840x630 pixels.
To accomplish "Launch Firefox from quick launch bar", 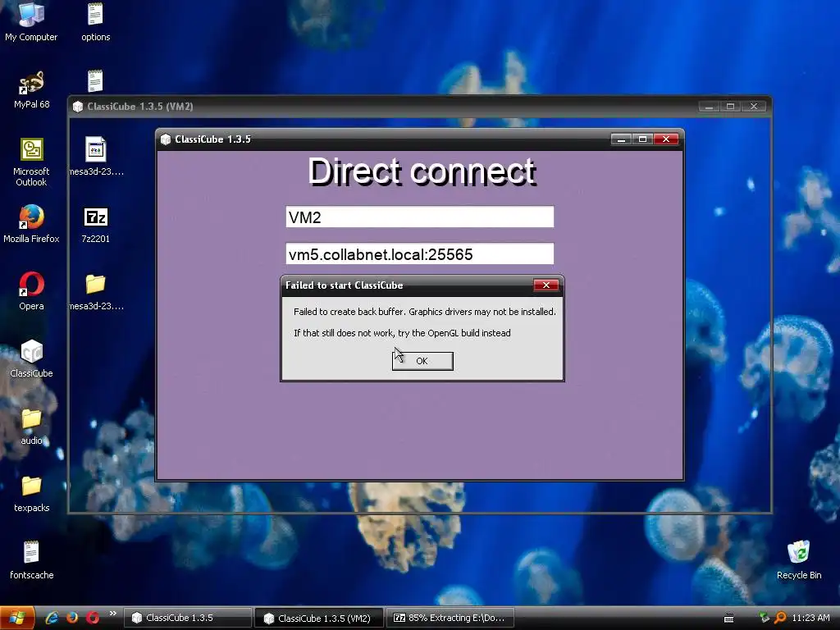I will click(x=72, y=618).
